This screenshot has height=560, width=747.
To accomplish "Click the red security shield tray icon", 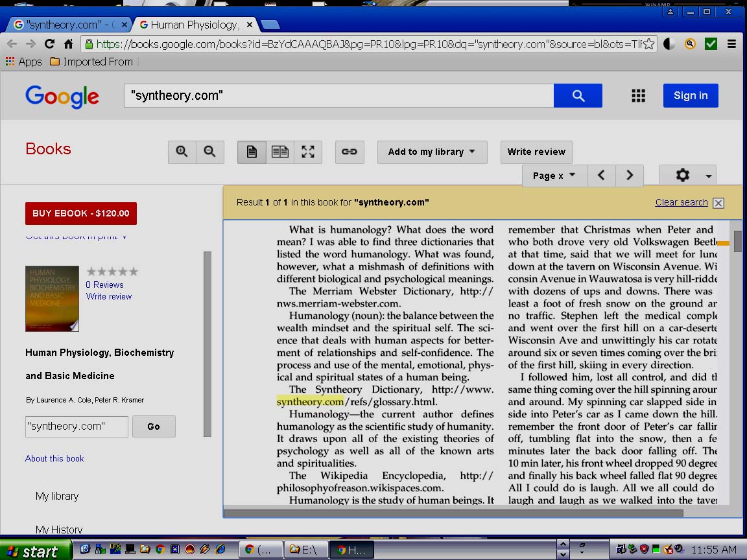I will [644, 549].
